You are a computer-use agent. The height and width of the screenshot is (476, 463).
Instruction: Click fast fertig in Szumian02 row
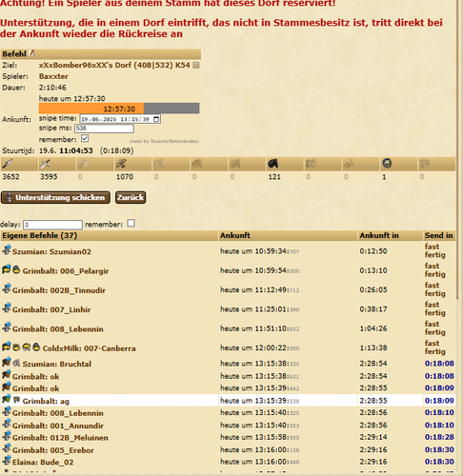click(x=435, y=250)
